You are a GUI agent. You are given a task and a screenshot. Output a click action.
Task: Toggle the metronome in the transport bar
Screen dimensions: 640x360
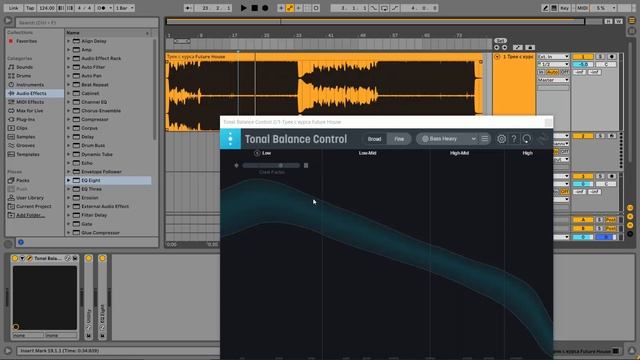click(102, 8)
